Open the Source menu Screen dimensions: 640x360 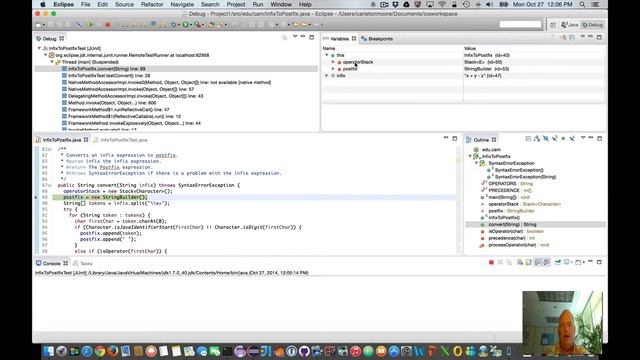coord(124,4)
